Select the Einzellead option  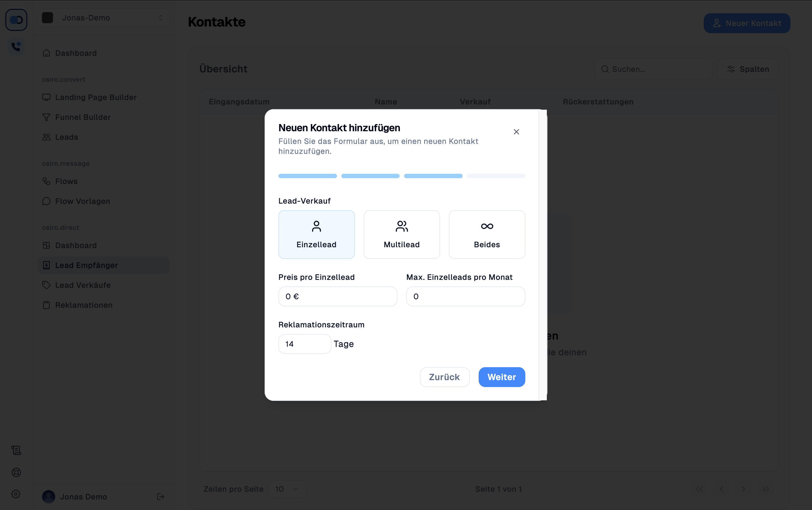(x=316, y=235)
